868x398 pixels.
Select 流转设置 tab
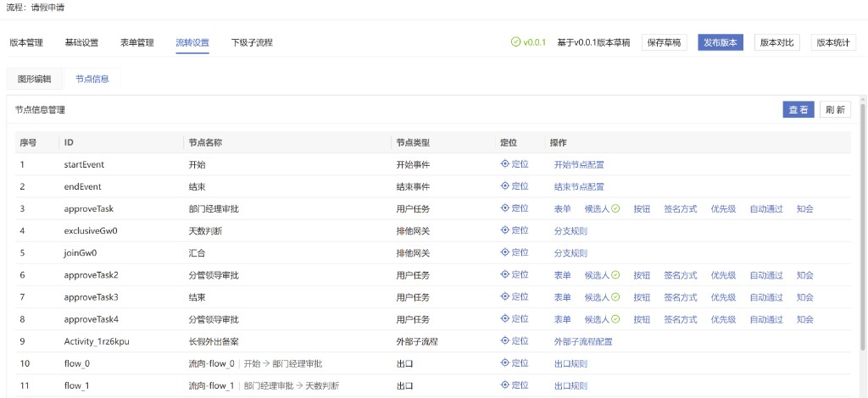(192, 42)
